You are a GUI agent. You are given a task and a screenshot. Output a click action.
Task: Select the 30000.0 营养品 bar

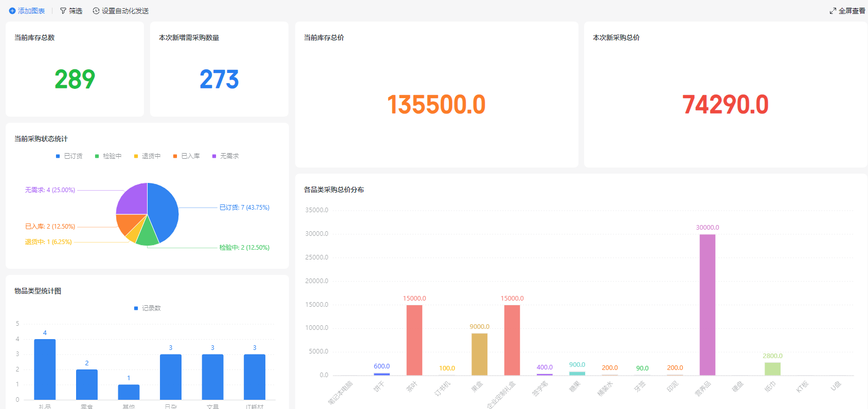click(708, 305)
